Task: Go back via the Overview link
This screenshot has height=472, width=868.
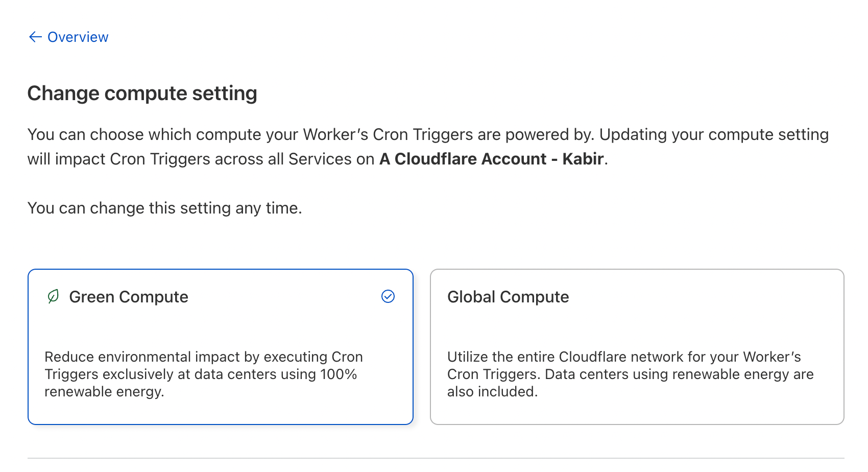Action: [x=78, y=37]
